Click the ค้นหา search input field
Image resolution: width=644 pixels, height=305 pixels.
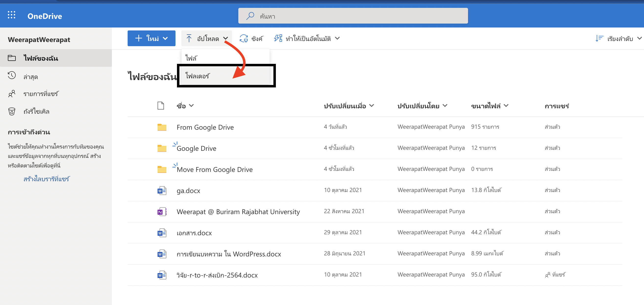point(353,16)
